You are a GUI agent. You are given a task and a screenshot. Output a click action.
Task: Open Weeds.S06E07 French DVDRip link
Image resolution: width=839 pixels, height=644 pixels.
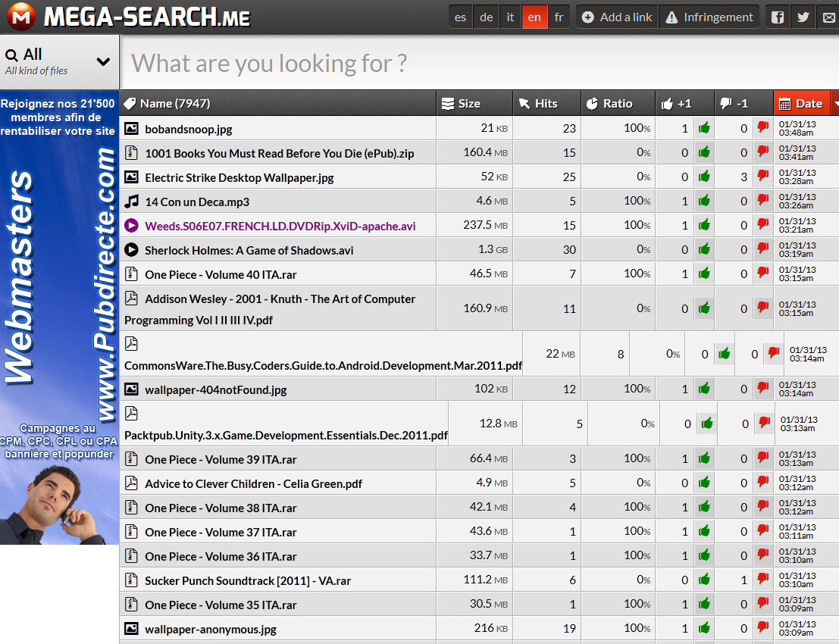coord(280,226)
